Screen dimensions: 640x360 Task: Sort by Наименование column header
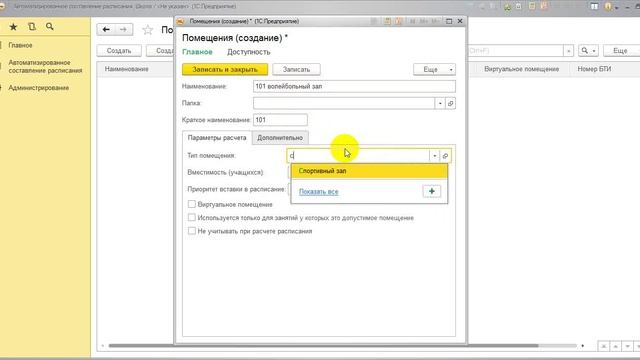click(x=127, y=69)
